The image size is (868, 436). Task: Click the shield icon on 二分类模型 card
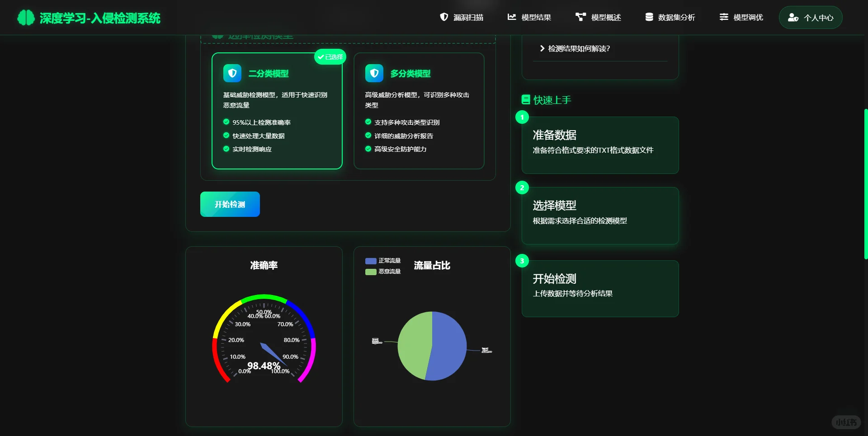tap(232, 73)
